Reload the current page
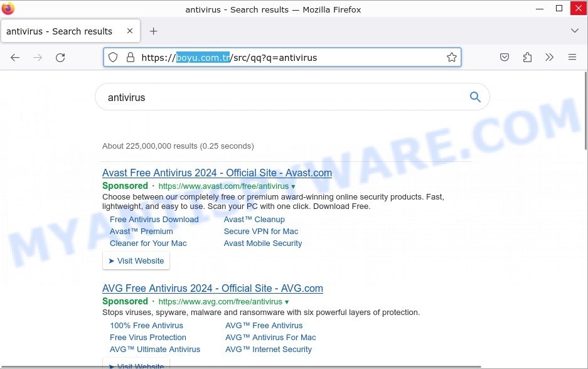Screen dimensions: 588x369 coord(60,57)
